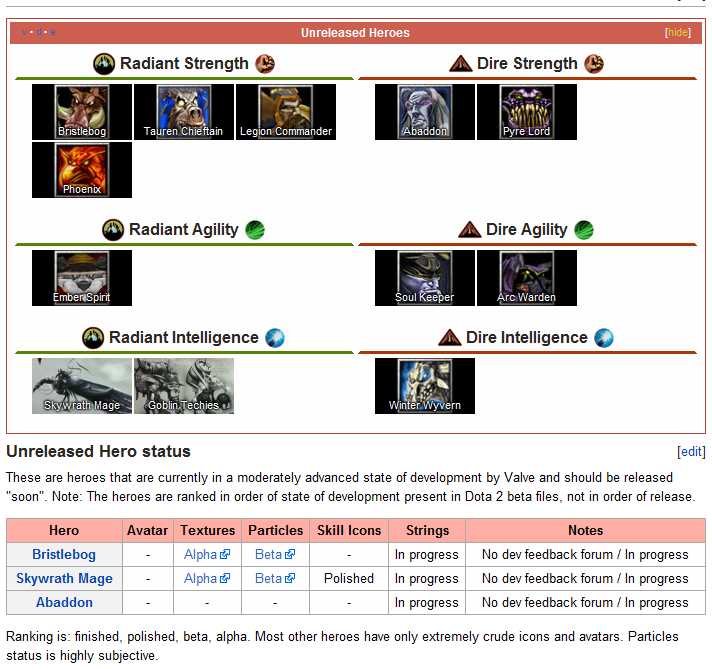Click the Dire faction icon beside Dire Agility
The image size is (712, 669).
pos(469,230)
